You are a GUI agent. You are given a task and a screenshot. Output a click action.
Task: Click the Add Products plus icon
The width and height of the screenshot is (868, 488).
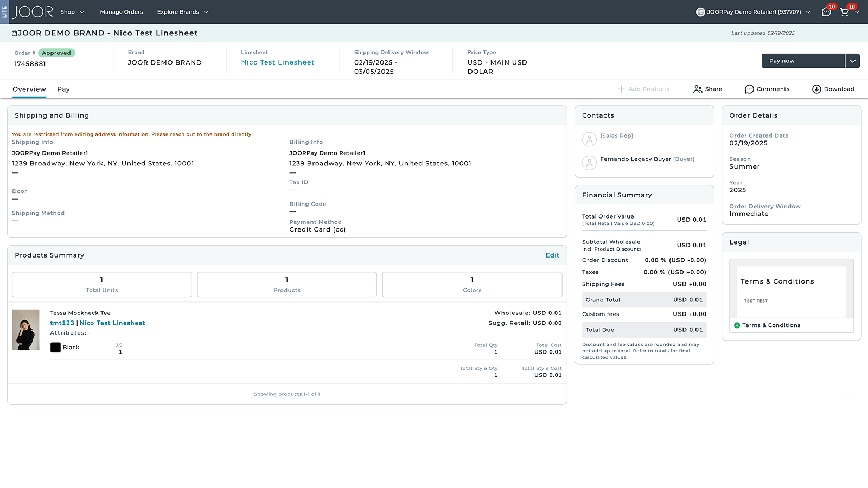point(621,89)
